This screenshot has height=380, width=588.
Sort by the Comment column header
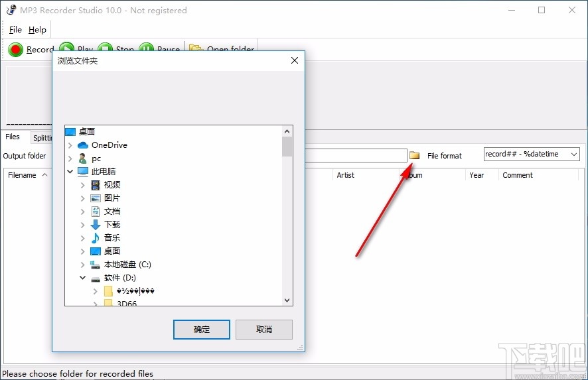click(538, 175)
